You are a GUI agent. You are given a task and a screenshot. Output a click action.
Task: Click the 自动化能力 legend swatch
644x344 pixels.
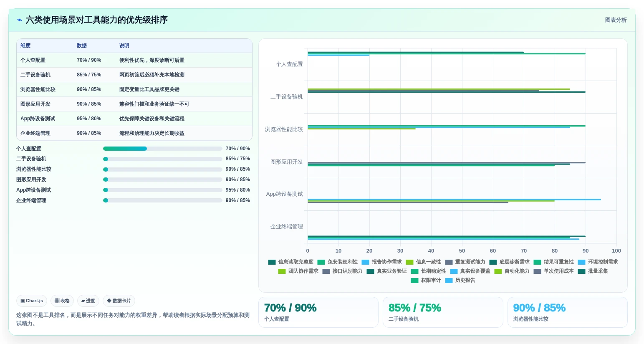pyautogui.click(x=498, y=271)
